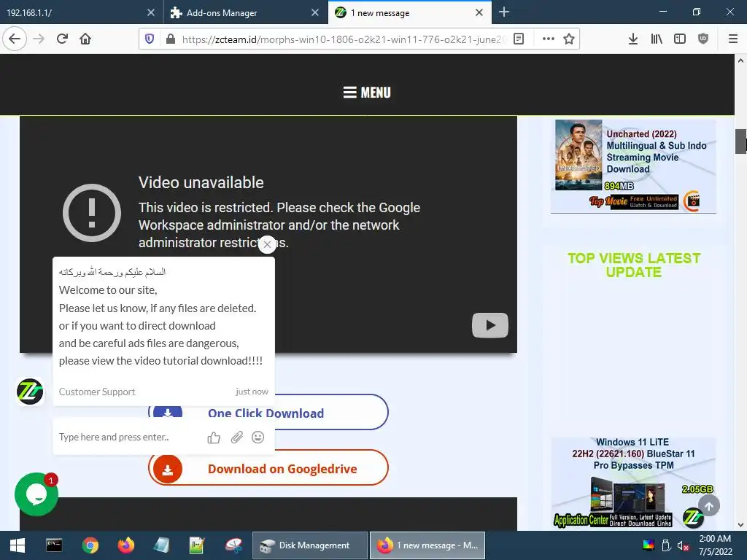
Task: Click the YouTube play logo on video
Action: [x=489, y=325]
